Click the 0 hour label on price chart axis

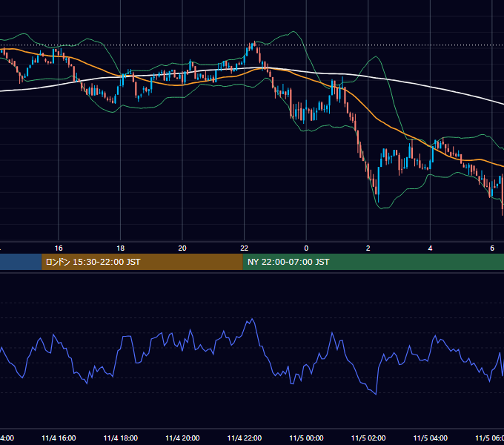[x=306, y=248]
